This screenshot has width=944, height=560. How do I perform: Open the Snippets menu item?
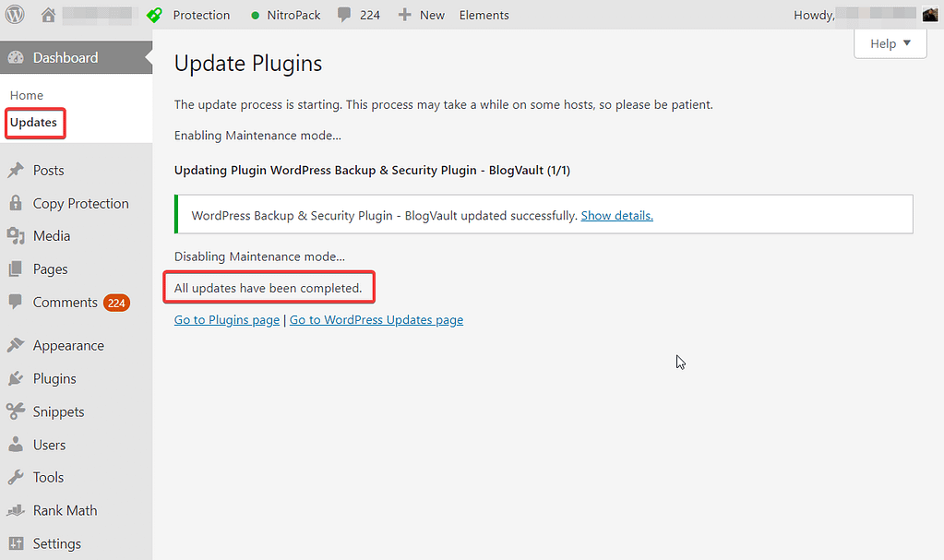point(58,411)
